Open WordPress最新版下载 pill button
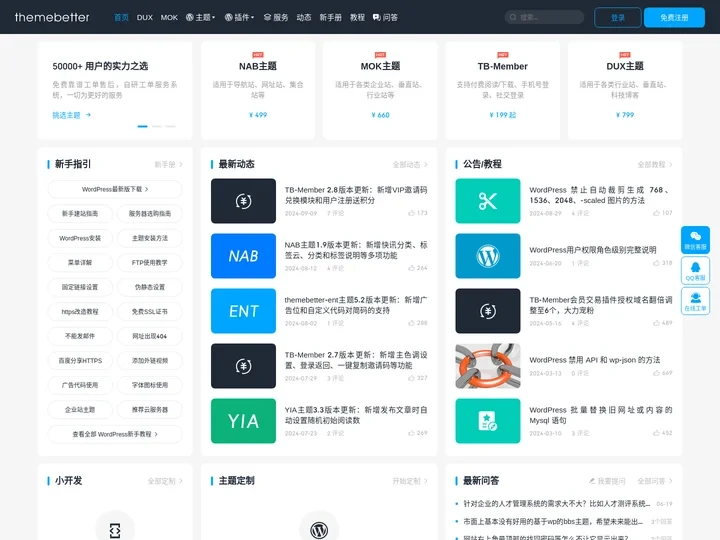 tap(115, 189)
